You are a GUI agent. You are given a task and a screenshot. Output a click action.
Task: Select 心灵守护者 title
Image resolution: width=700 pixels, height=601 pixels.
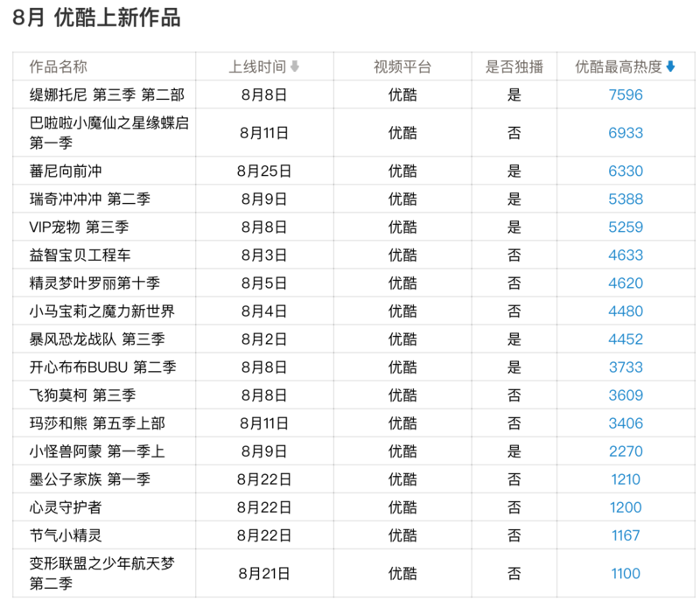click(66, 507)
